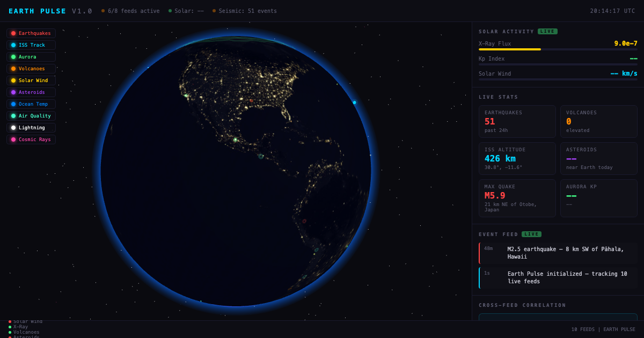Open the Aurora KP stat card

coord(599,198)
